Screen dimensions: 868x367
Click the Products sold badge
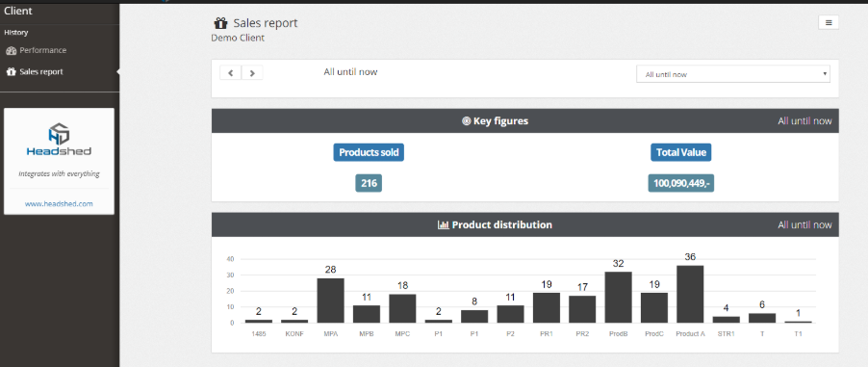(x=369, y=152)
